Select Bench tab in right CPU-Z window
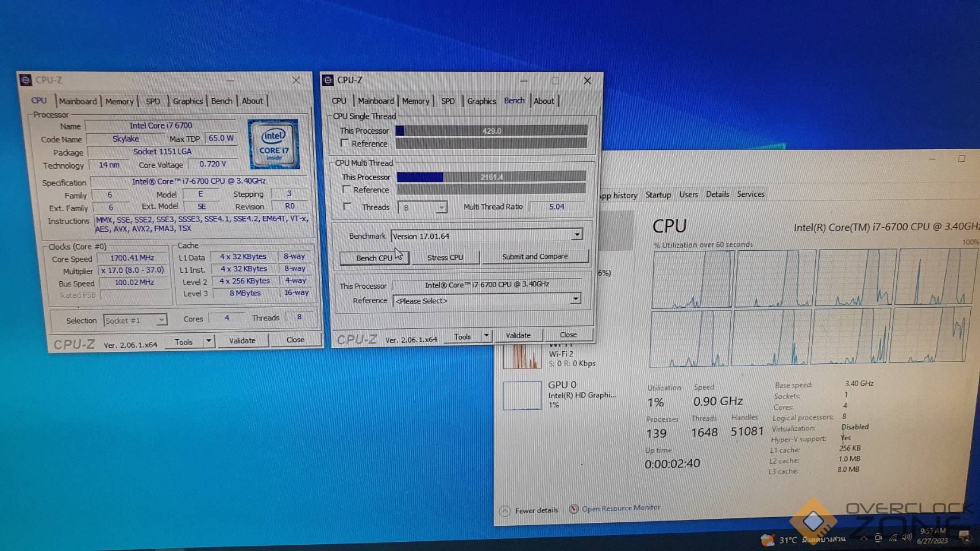Viewport: 980px width, 551px height. coord(514,100)
